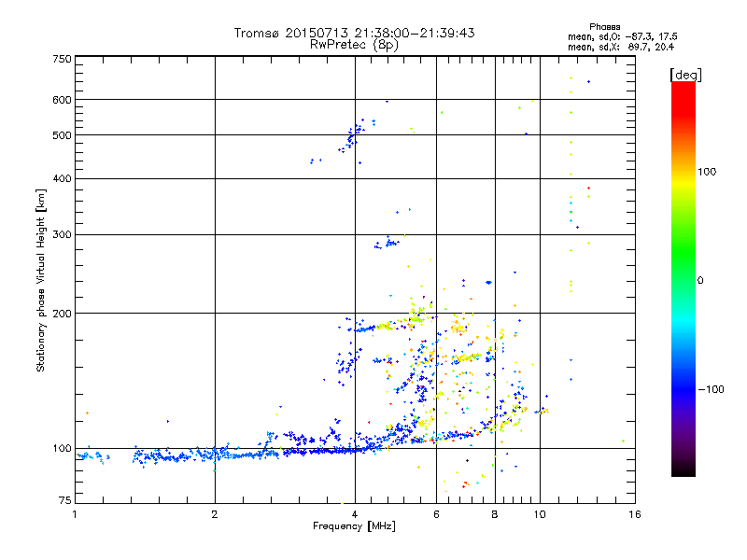The height and width of the screenshot is (560, 747).
Task: Click the y-axis label '200'
Action: pos(62,314)
